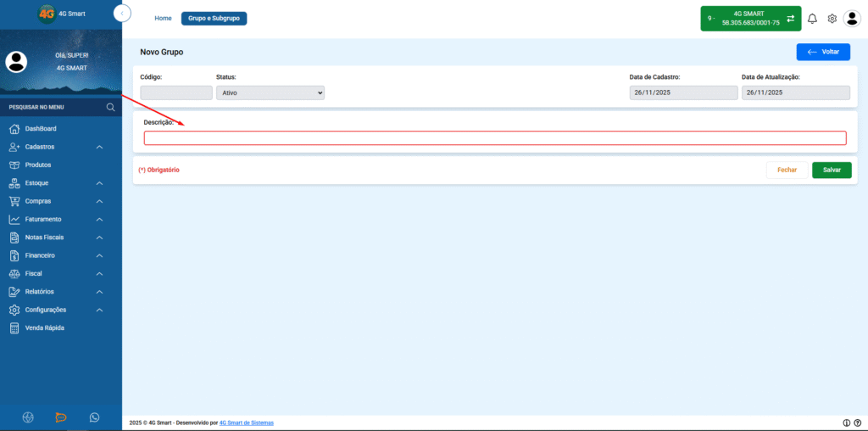868x431 pixels.
Task: Open the user profile avatar at top right
Action: point(851,19)
